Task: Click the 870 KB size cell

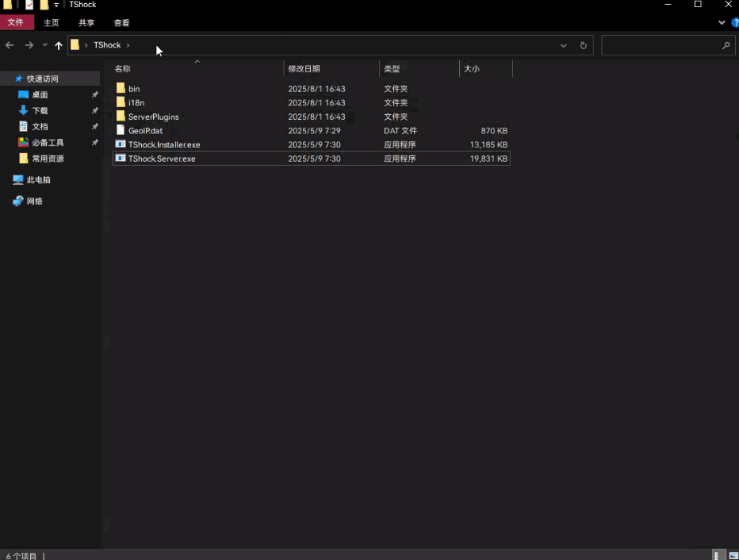Action: (494, 131)
